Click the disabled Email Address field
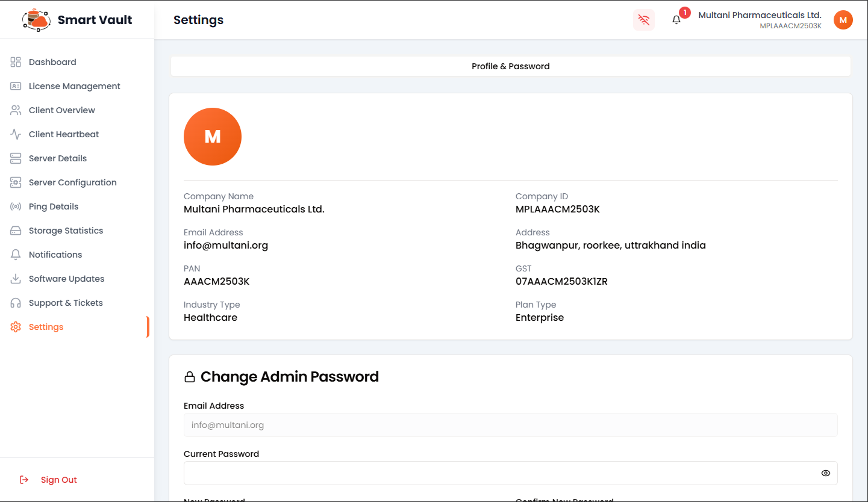Image resolution: width=868 pixels, height=502 pixels. coord(510,425)
